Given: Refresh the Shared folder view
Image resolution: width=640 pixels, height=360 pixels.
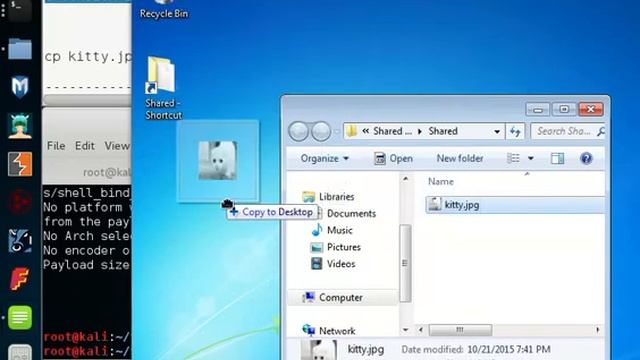Looking at the screenshot, I should click(515, 131).
